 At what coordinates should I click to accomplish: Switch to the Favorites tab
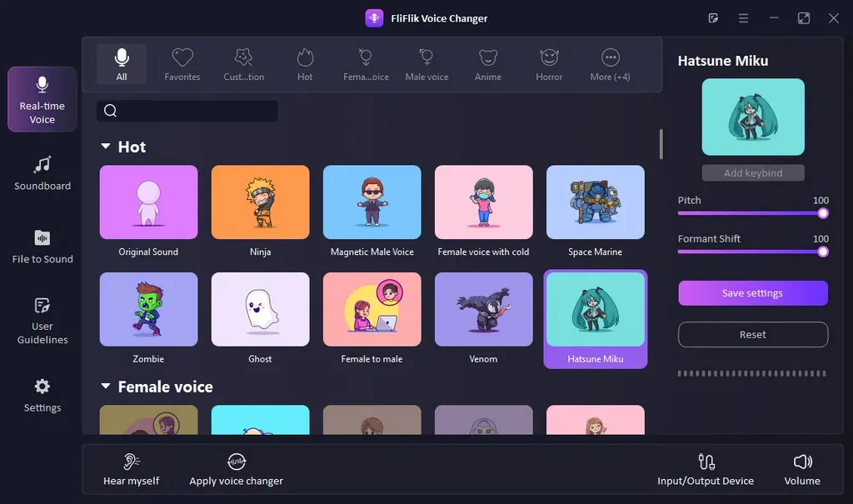[x=182, y=64]
